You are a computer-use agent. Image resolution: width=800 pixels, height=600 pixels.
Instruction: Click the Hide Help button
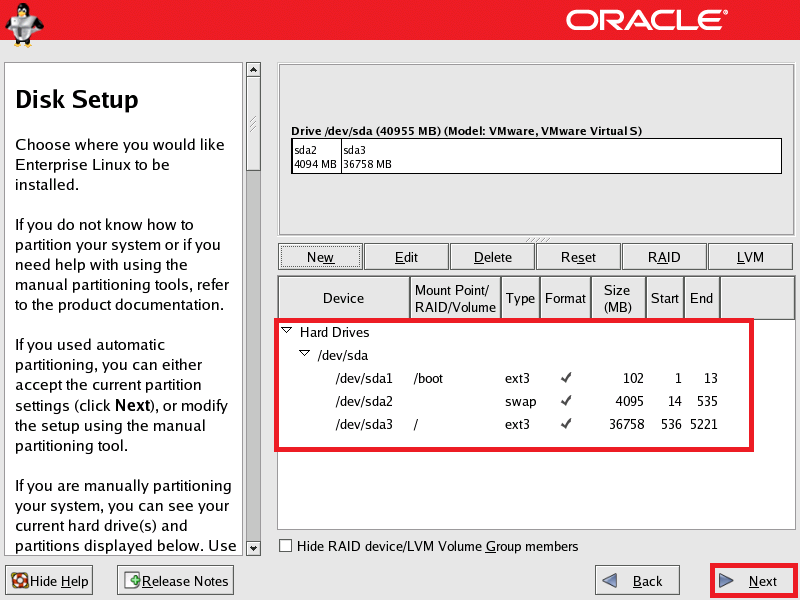[x=49, y=581]
